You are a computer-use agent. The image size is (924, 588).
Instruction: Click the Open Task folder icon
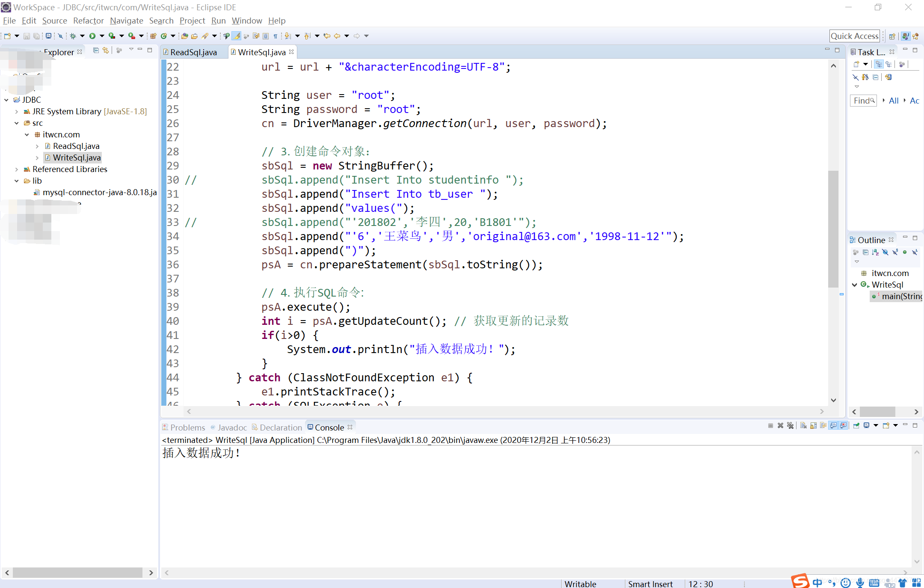[x=194, y=36]
